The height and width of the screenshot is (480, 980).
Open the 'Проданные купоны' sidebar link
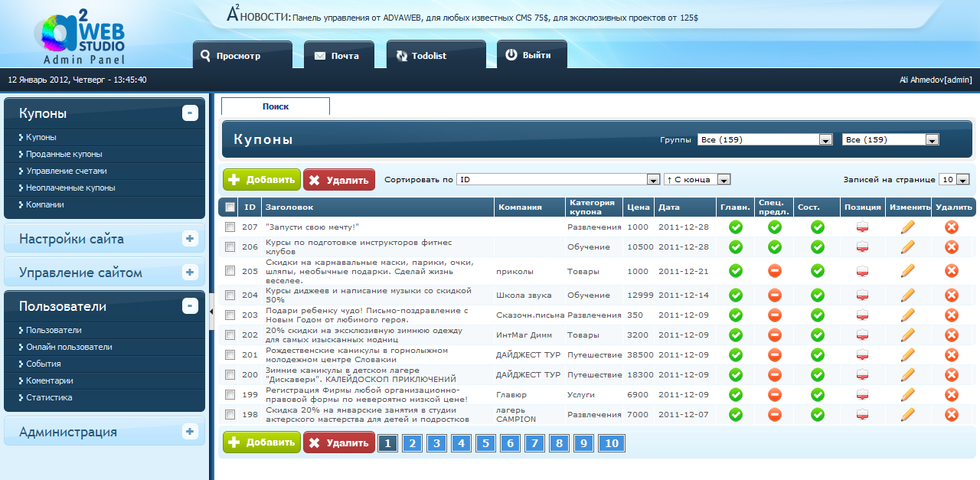64,154
